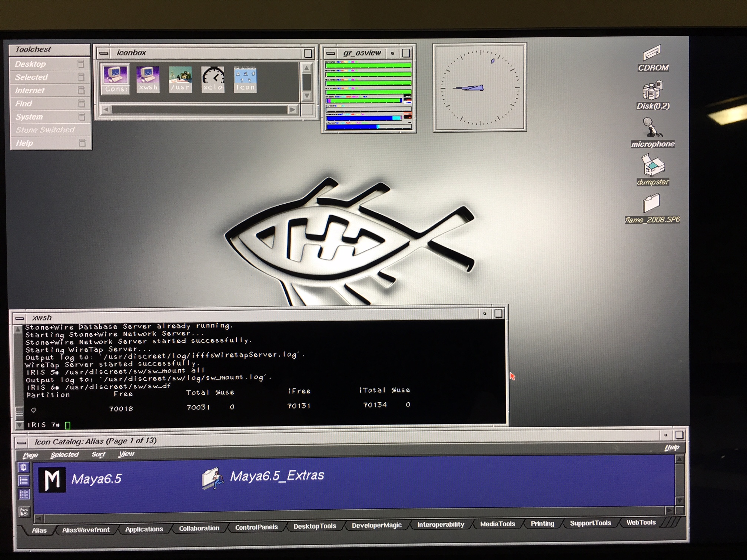
Task: Open the Selected menu in Icon Catalog
Action: [x=64, y=455]
